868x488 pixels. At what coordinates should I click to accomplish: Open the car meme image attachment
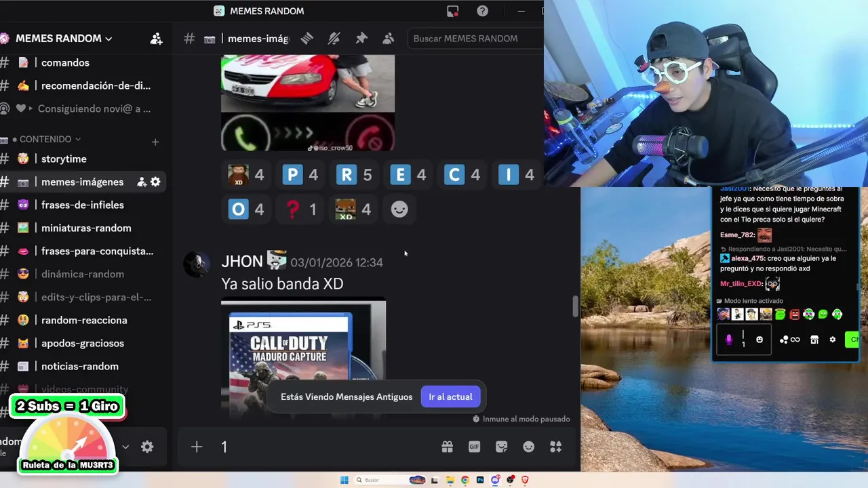point(308,102)
